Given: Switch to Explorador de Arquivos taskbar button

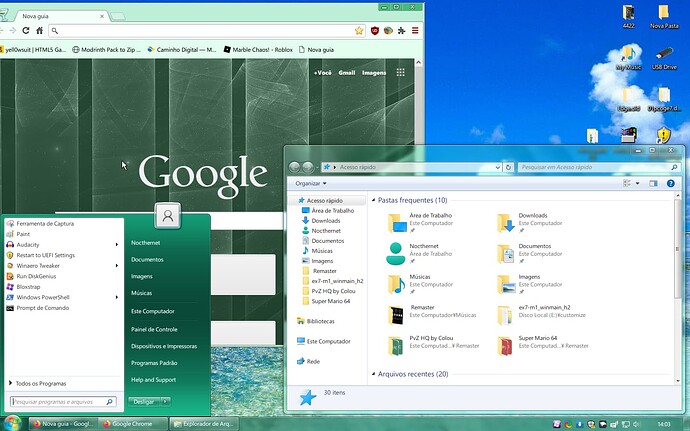Looking at the screenshot, I should 204,424.
